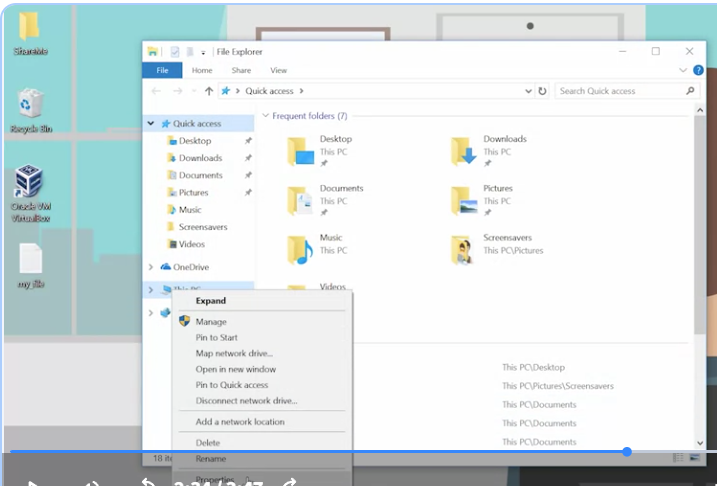Open the Recycle Bin desktop icon
717x486 pixels.
tap(31, 111)
